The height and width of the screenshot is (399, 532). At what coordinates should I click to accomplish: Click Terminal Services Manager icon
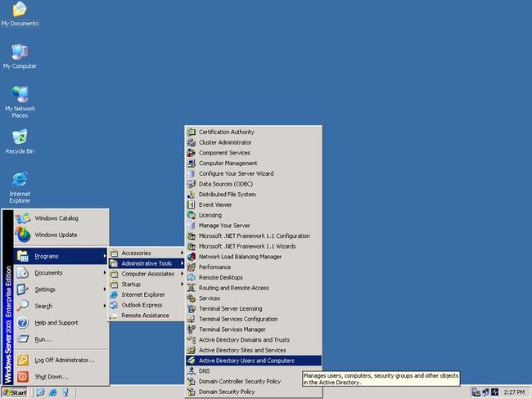point(192,330)
